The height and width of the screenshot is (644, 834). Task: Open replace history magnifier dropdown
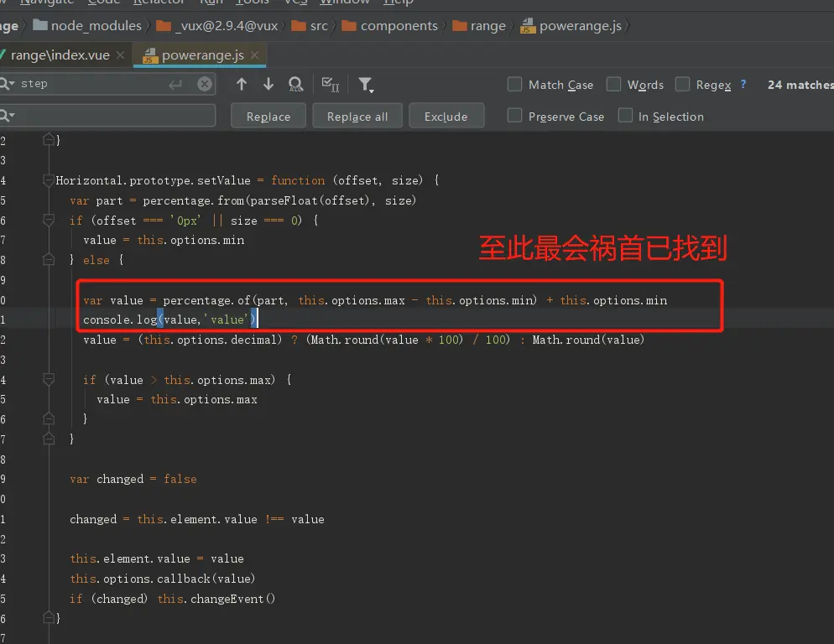7,116
